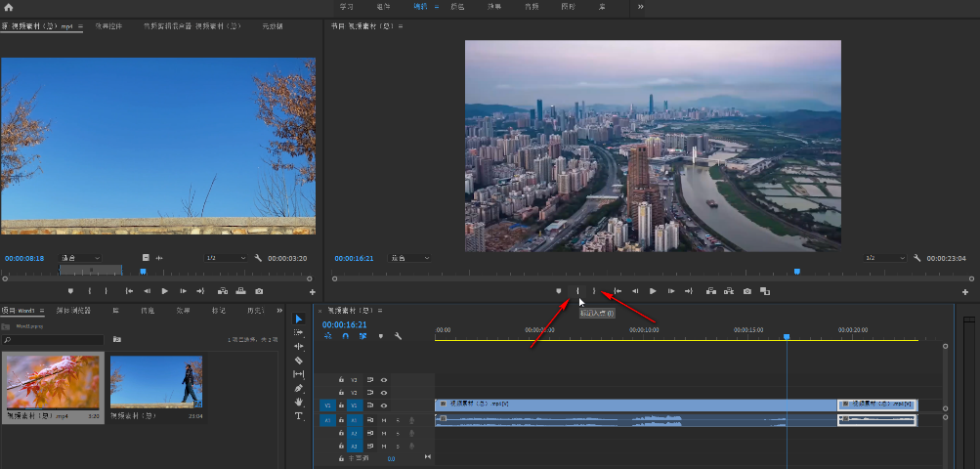Image resolution: width=980 pixels, height=469 pixels.
Task: Choose the Hand tool
Action: (x=299, y=402)
